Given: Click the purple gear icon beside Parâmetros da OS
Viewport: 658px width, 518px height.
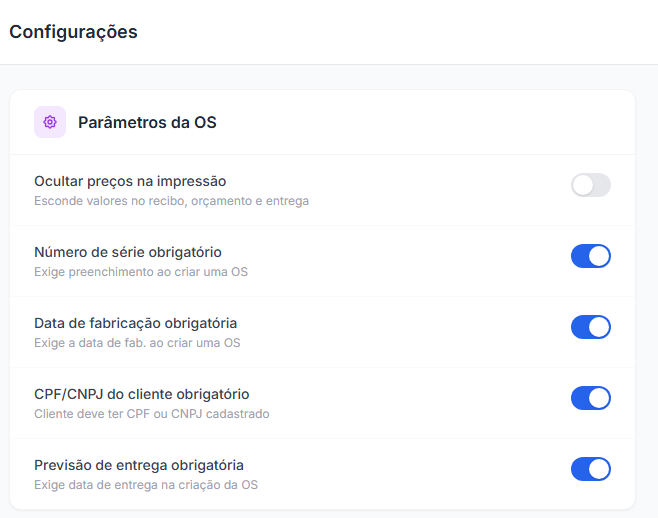Looking at the screenshot, I should pyautogui.click(x=50, y=122).
